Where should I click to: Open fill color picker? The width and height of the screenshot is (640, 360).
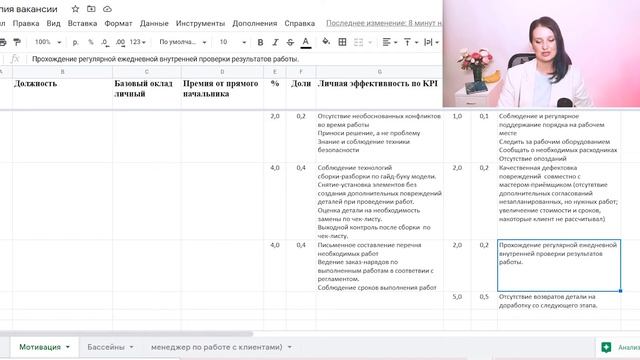tap(326, 42)
